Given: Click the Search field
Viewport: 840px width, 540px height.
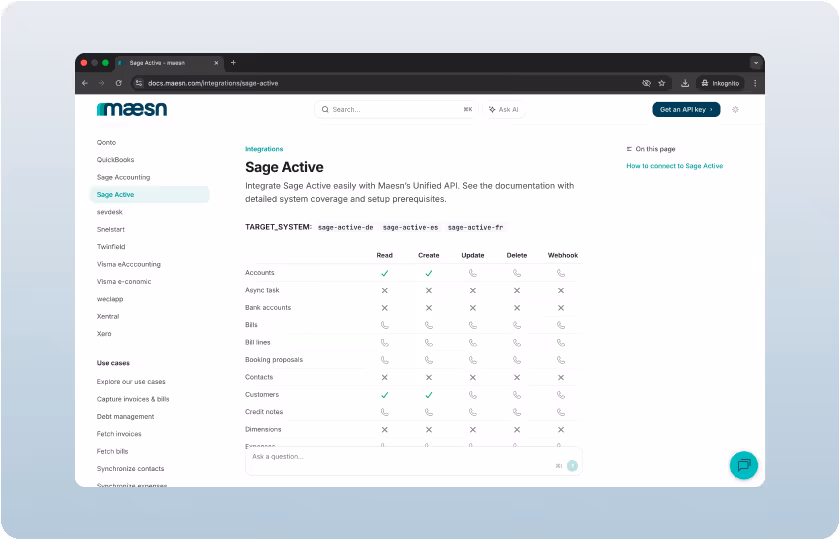Looking at the screenshot, I should 396,109.
